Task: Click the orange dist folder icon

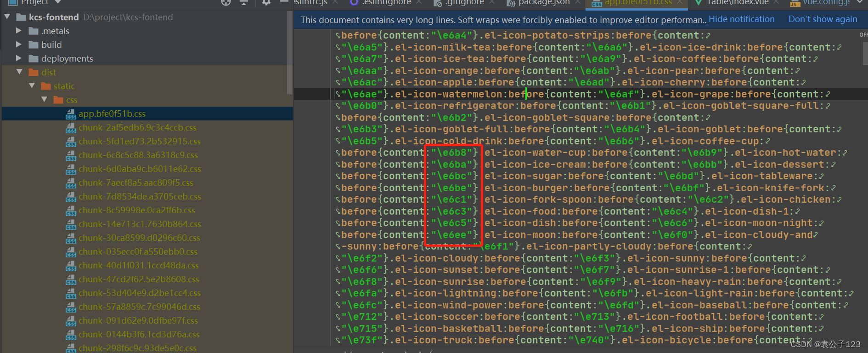Action: [x=34, y=73]
